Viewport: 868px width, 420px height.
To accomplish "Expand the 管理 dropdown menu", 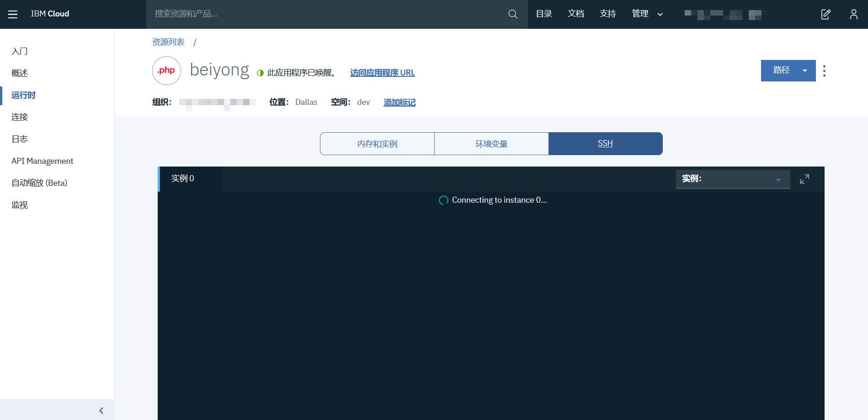I will click(x=647, y=14).
